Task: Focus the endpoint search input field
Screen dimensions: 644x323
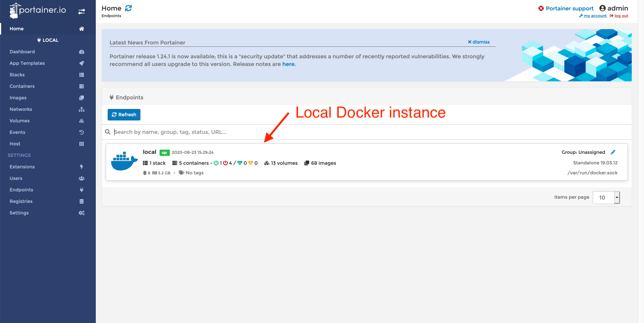Action: point(370,132)
